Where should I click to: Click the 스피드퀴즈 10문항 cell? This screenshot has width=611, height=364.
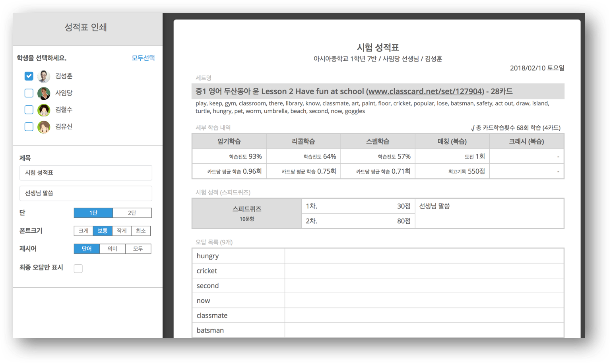(x=247, y=213)
